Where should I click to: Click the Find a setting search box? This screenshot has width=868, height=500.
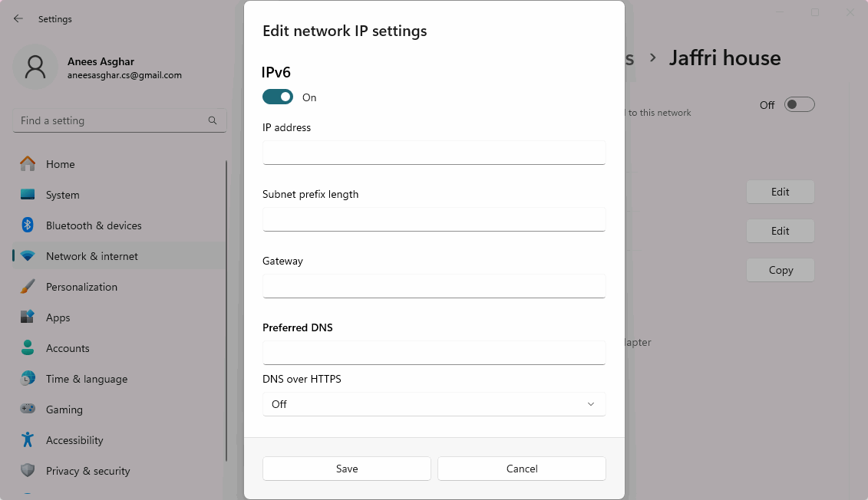click(x=111, y=120)
